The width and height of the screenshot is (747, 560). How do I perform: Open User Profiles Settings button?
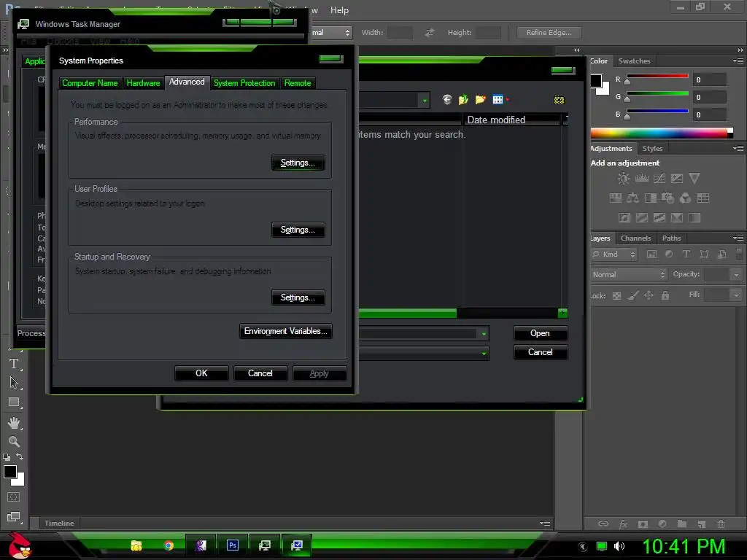pyautogui.click(x=298, y=230)
